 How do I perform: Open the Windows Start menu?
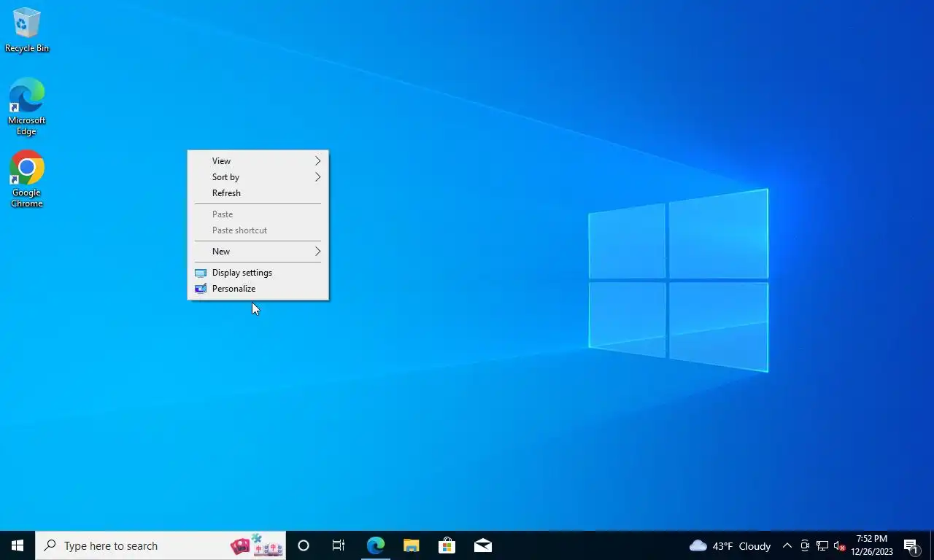(x=18, y=545)
